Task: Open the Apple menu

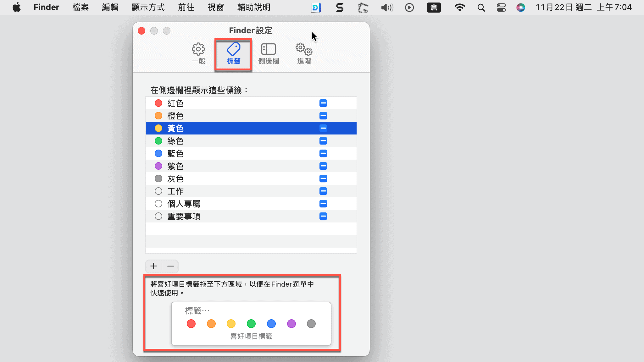Action: click(17, 7)
